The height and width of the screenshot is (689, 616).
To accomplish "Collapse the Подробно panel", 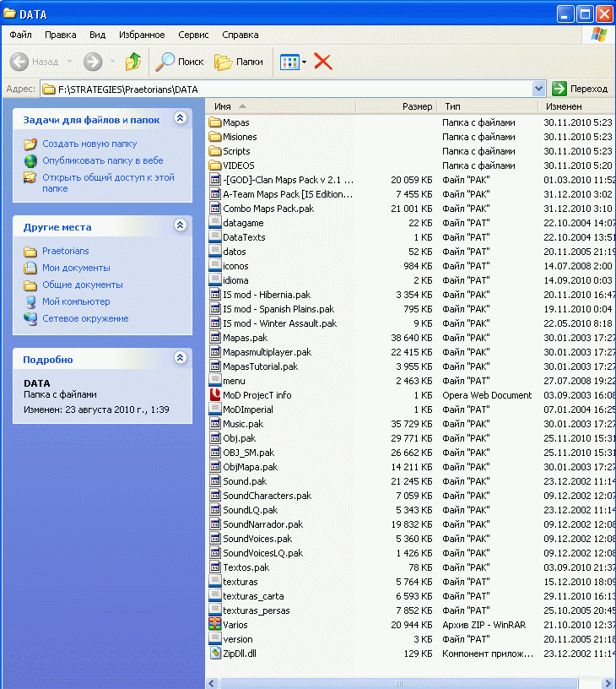I will (180, 358).
